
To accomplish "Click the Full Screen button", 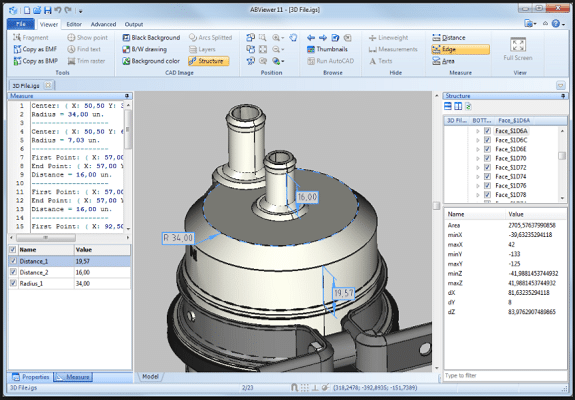I will 518,49.
